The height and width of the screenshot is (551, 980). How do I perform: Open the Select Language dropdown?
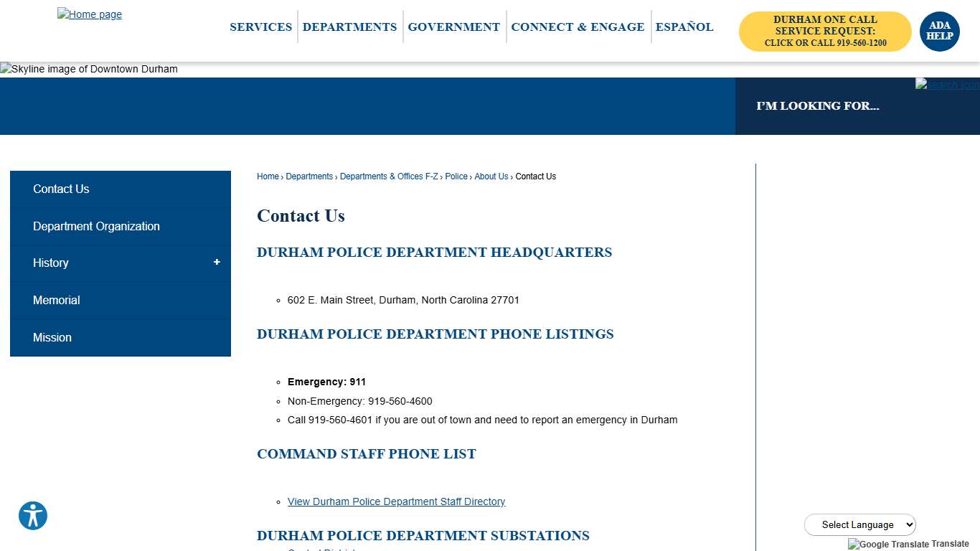click(x=859, y=524)
